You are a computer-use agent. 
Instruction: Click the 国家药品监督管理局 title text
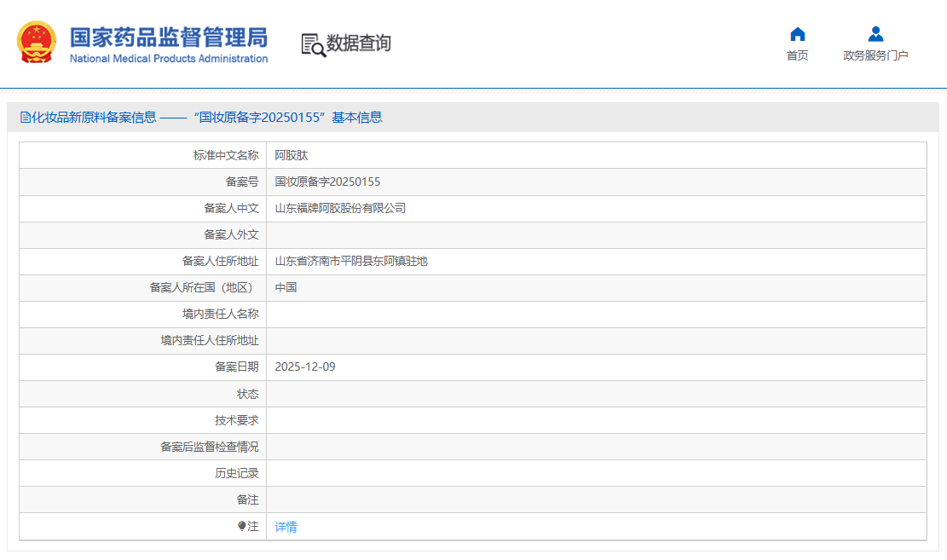168,38
